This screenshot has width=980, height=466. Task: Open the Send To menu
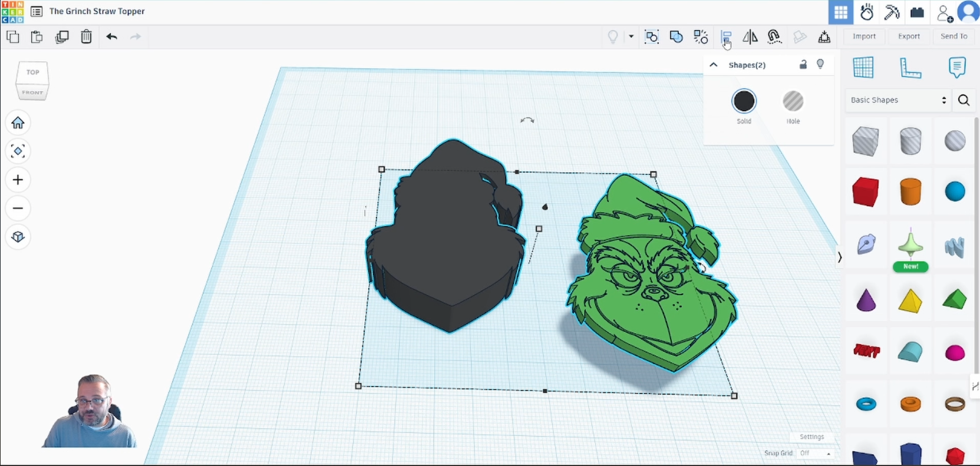point(953,37)
